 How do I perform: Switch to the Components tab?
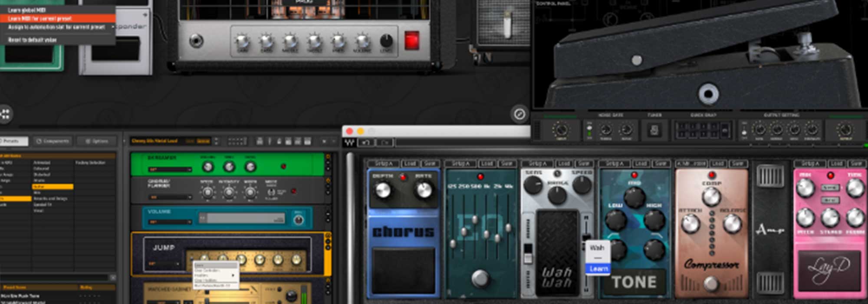[x=53, y=141]
